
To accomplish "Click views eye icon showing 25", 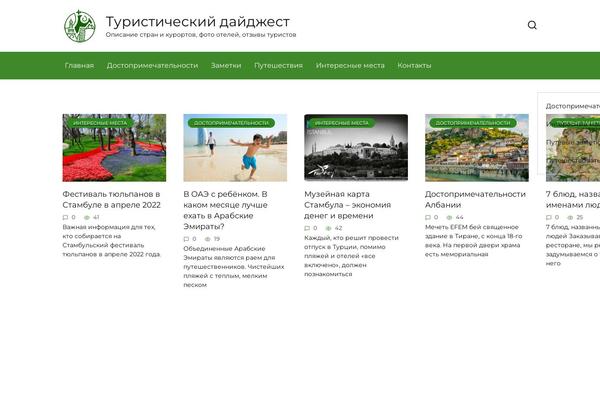I will point(570,217).
